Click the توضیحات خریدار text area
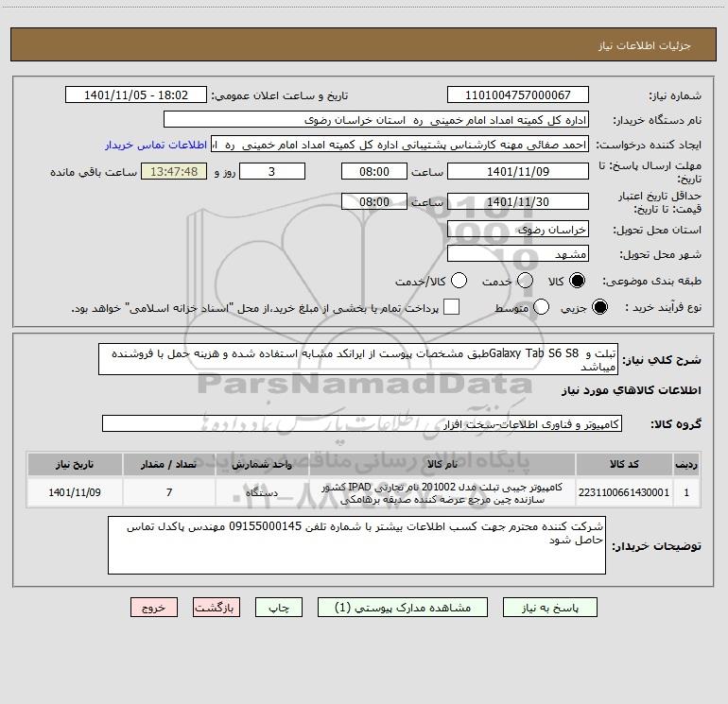The image size is (728, 704). [356, 545]
